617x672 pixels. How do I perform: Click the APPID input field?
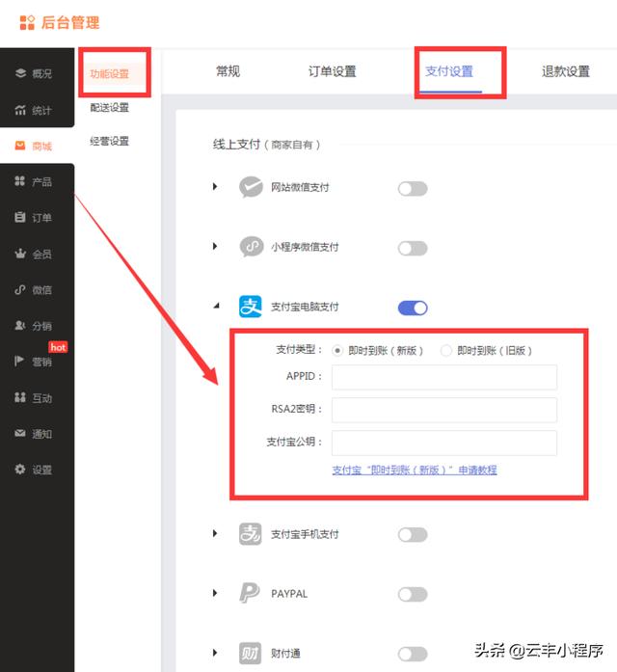point(443,377)
